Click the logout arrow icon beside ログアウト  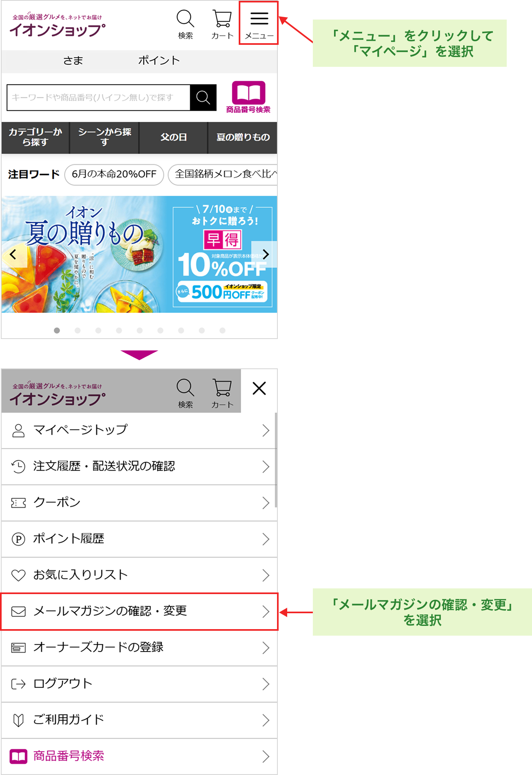pos(18,684)
